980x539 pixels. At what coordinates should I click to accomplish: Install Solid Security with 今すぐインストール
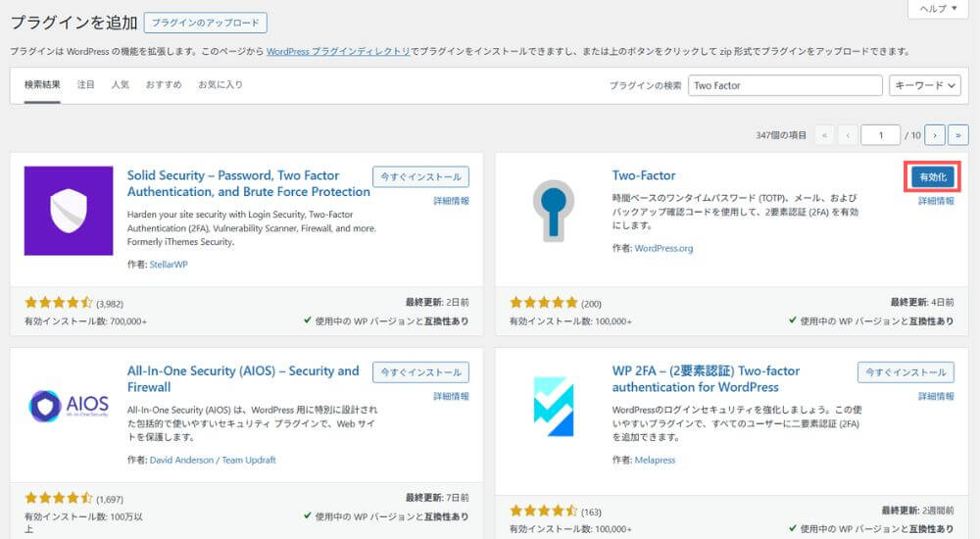click(x=420, y=176)
